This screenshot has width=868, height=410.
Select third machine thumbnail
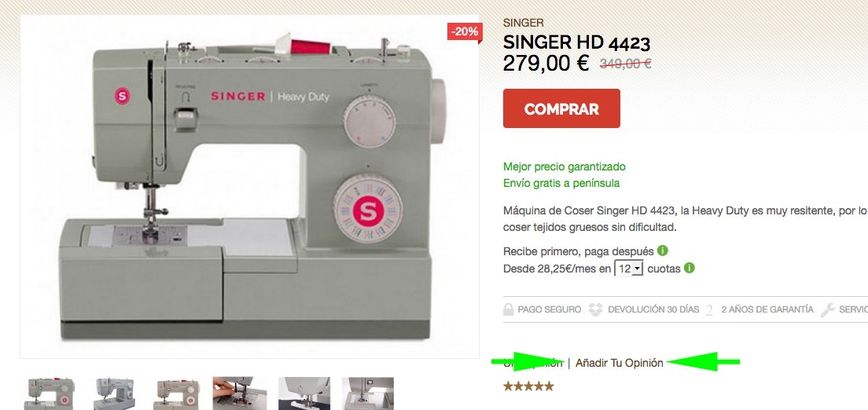[177, 394]
